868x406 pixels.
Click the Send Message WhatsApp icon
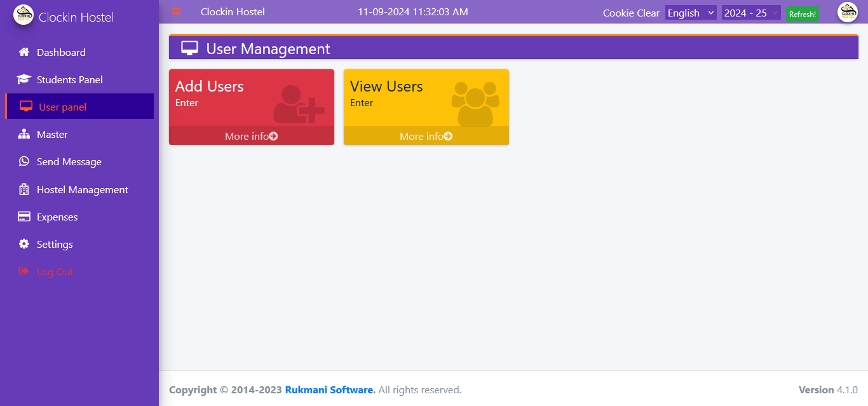point(24,161)
